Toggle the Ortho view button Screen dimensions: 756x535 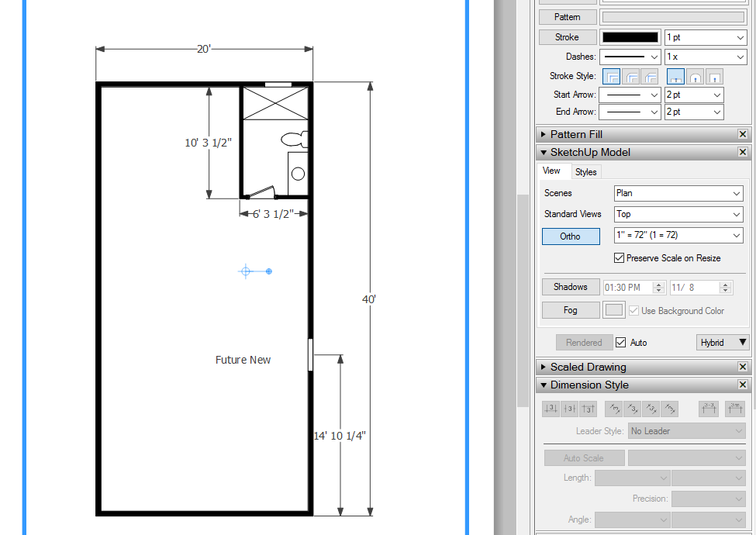pyautogui.click(x=571, y=236)
